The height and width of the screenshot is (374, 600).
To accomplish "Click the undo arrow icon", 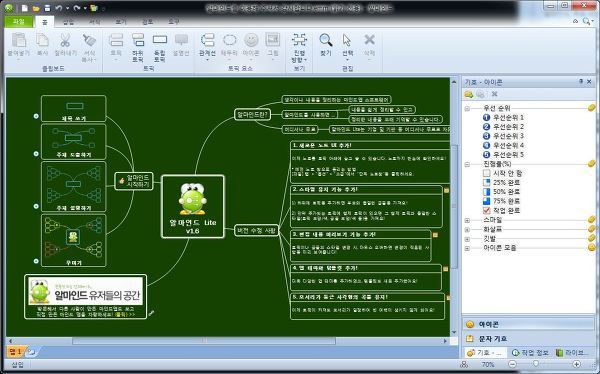I will [59, 8].
